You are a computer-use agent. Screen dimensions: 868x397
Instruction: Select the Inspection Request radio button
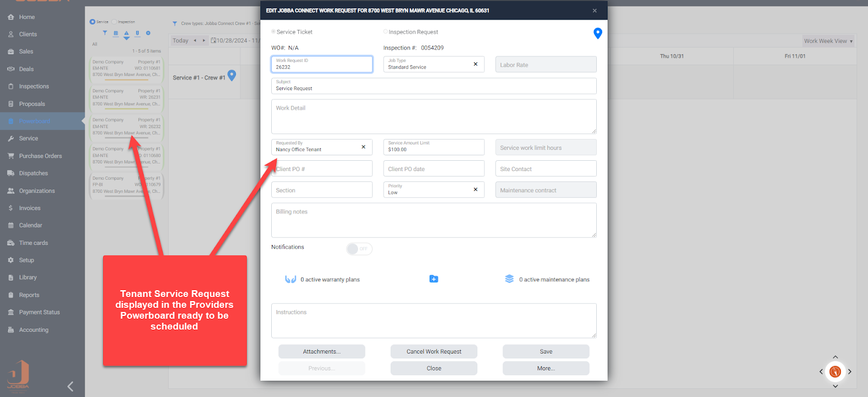(x=385, y=32)
